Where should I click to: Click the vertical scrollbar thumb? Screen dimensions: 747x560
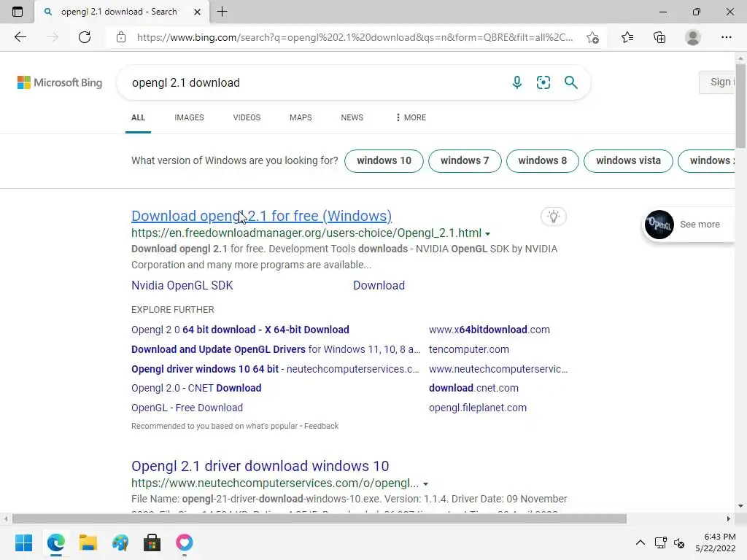740,107
